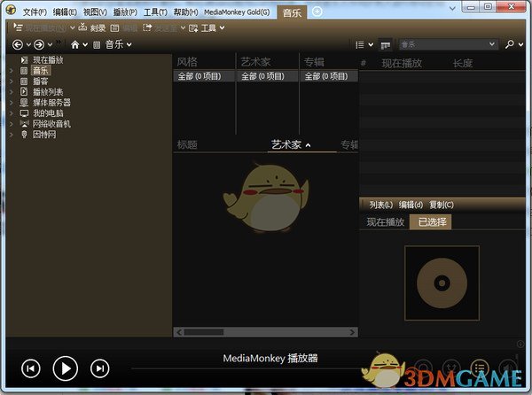This screenshot has width=532, height=395.
Task: Open the 列表(L) panel menu
Action: coord(380,205)
